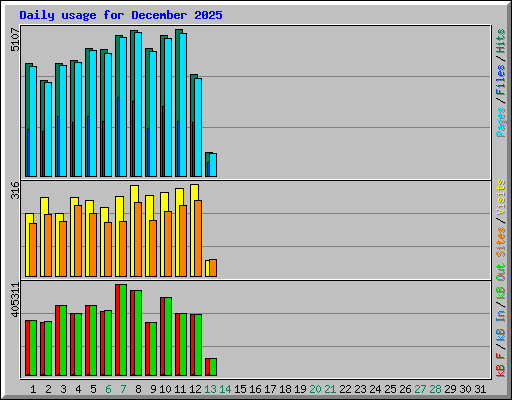Select day label 5 on x-axis

tap(93, 389)
